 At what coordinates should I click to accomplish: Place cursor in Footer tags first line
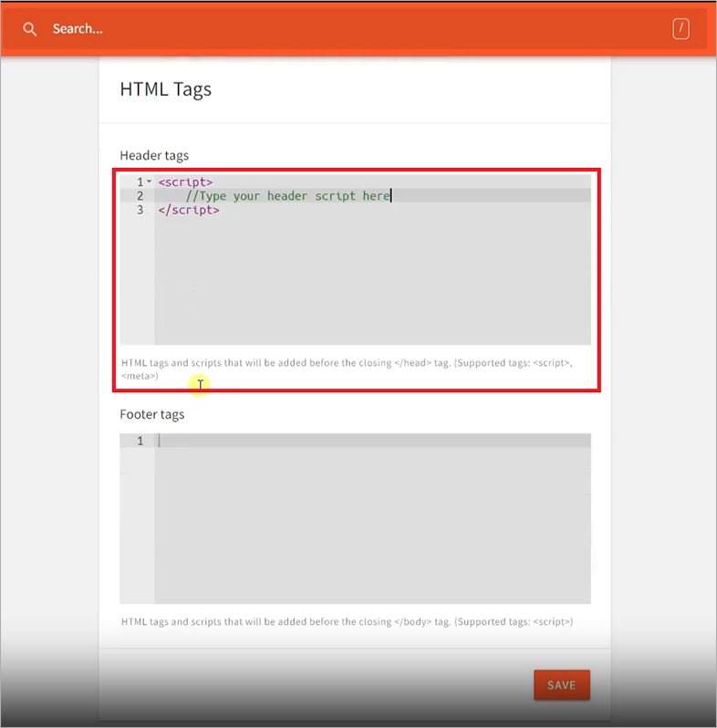tap(365, 441)
